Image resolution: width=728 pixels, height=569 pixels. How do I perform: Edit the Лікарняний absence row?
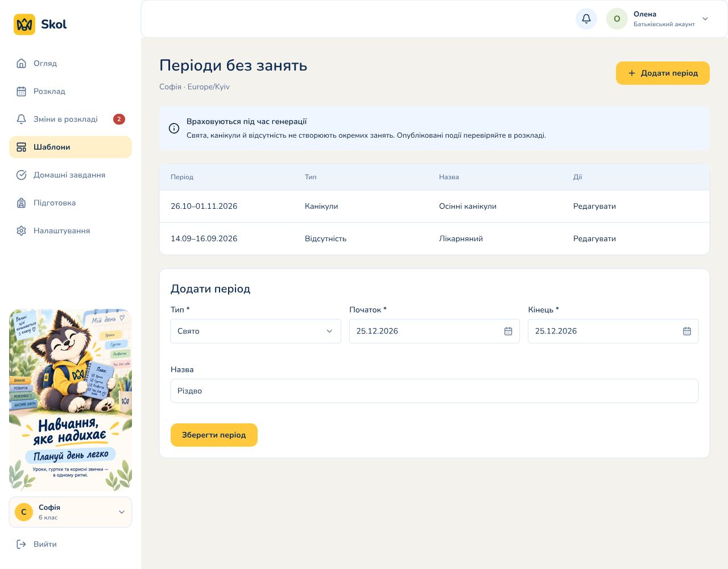click(x=594, y=238)
